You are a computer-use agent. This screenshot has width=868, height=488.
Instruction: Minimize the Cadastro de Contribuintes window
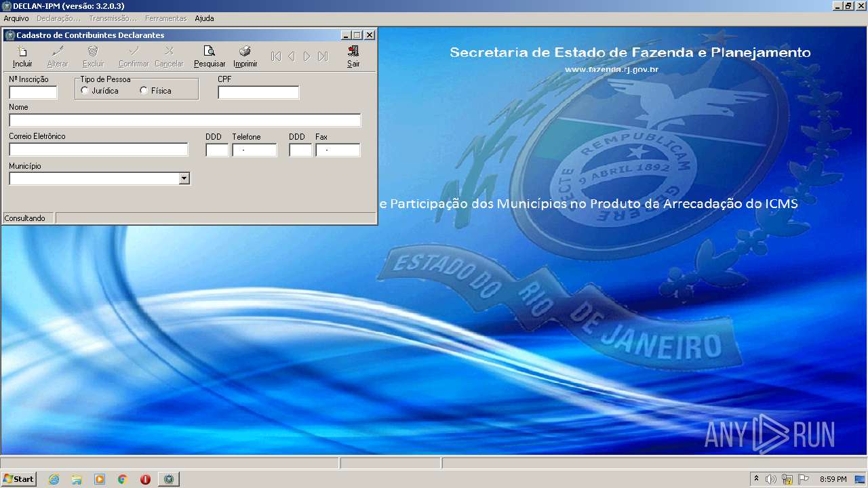click(x=346, y=35)
